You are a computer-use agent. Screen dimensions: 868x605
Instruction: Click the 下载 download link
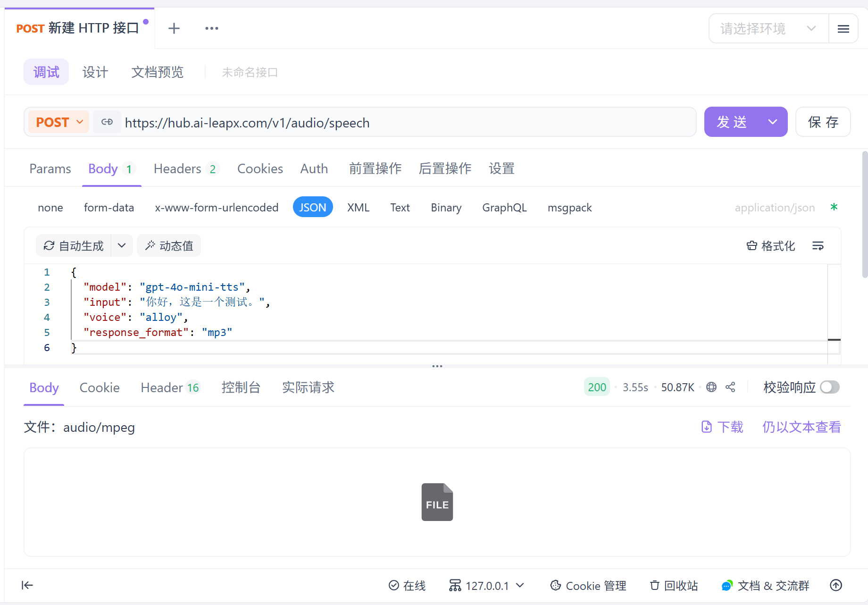(x=722, y=427)
